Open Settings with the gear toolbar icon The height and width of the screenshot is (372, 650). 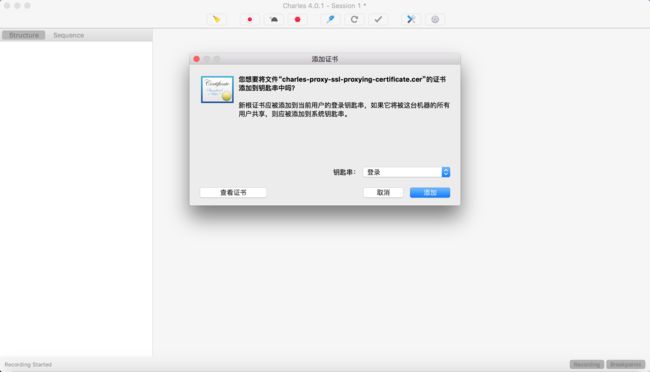[435, 19]
